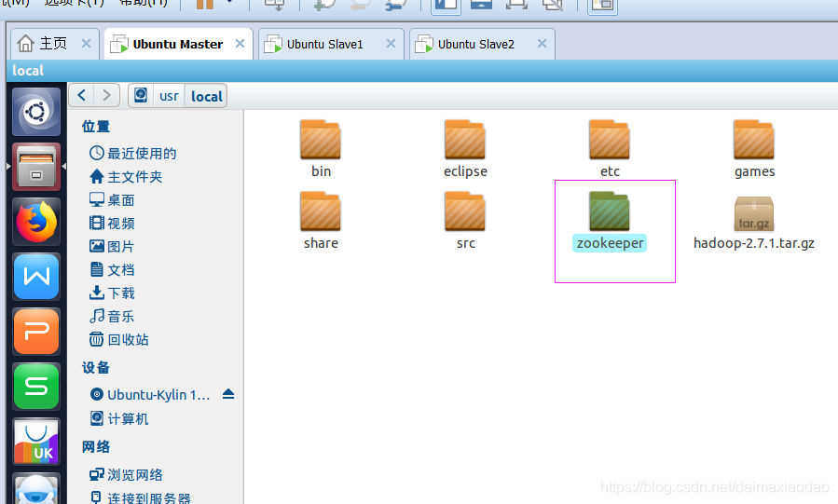Close the Home (主页) tab

[86, 44]
